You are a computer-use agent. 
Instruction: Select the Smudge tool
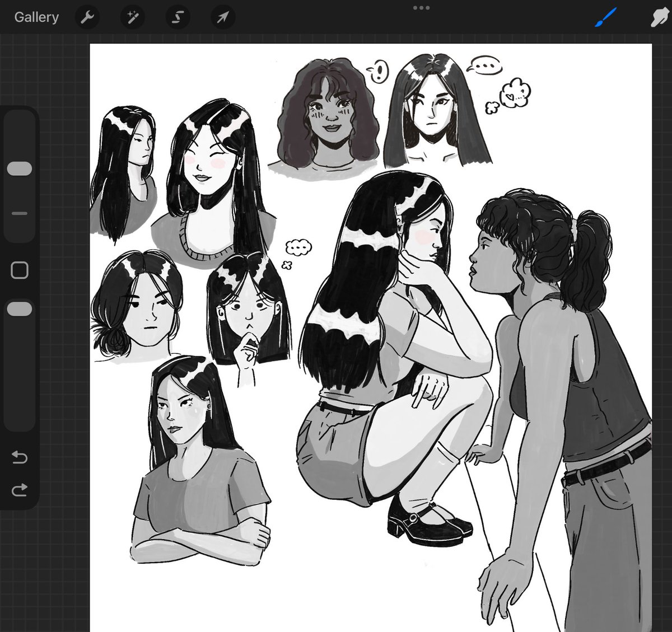(660, 18)
